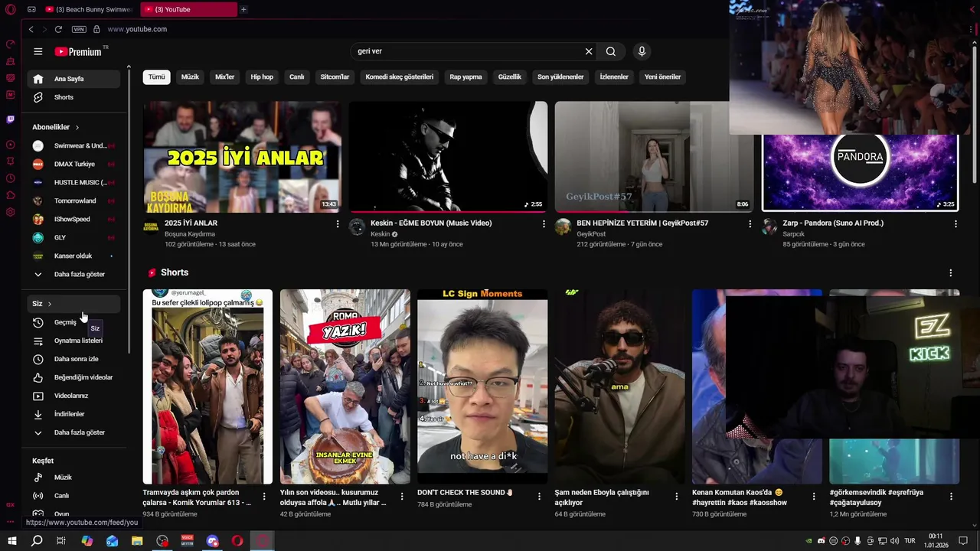Select the Tümü filter chip

click(x=157, y=77)
